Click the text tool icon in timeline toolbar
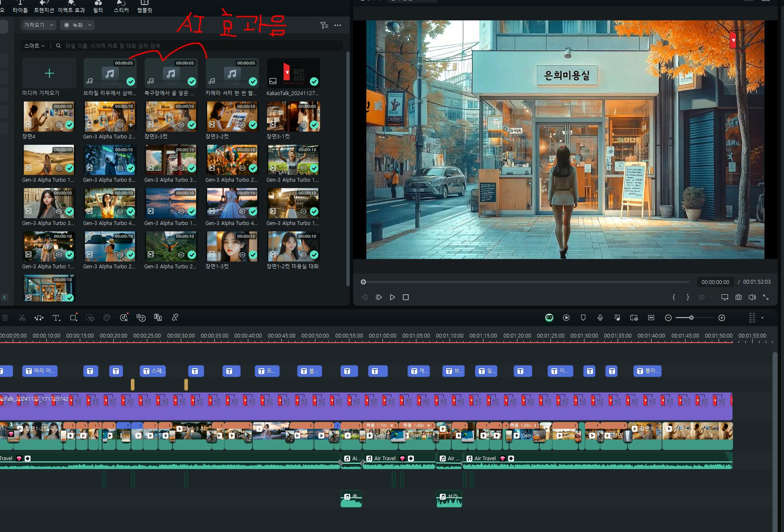Screen dimensions: 784x532 [x=56, y=318]
